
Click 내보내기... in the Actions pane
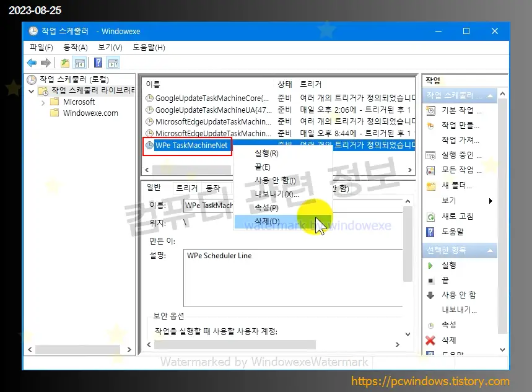[x=459, y=310]
